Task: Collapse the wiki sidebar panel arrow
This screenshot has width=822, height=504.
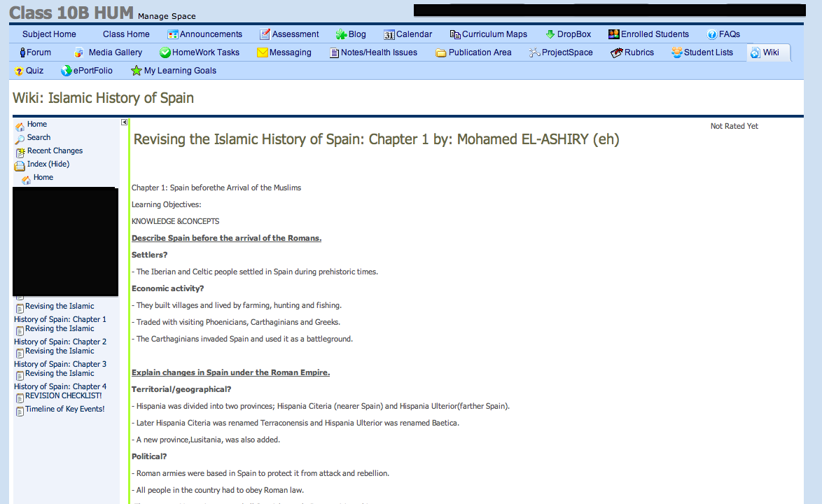Action: coord(124,122)
